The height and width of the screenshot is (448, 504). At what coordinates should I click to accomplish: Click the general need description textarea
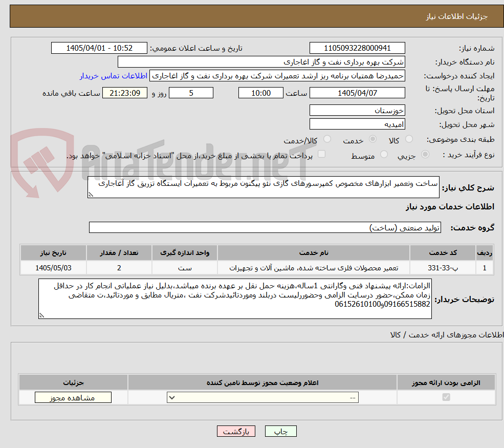[x=263, y=187]
